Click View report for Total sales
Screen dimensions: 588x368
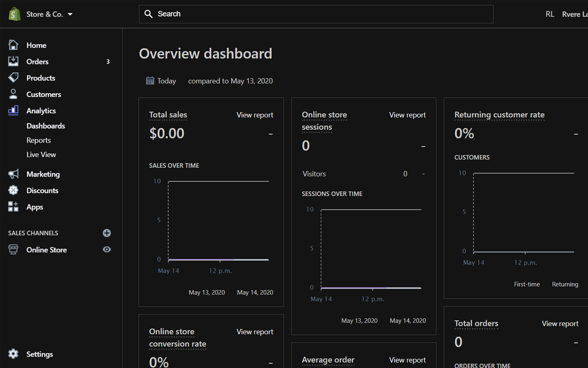[x=254, y=115]
